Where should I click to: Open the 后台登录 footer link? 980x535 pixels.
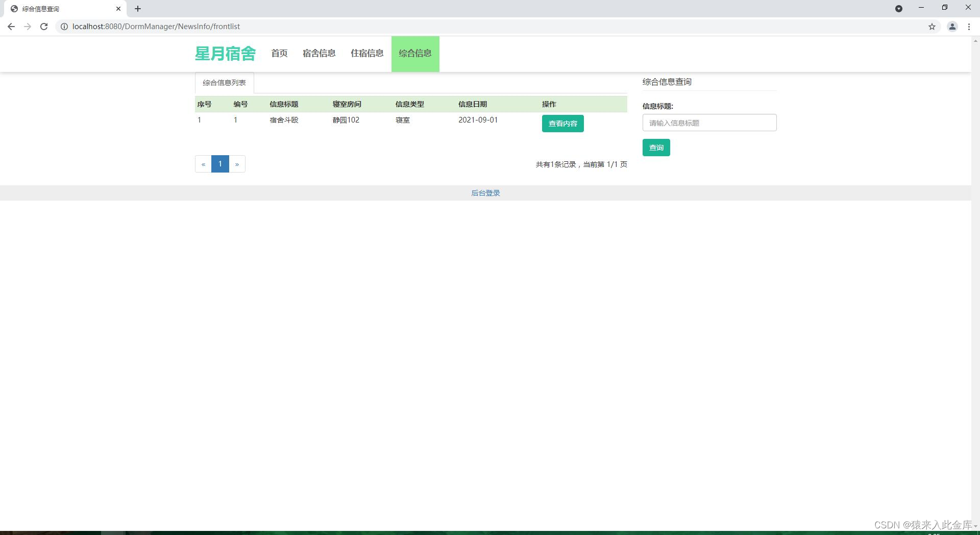(x=485, y=193)
